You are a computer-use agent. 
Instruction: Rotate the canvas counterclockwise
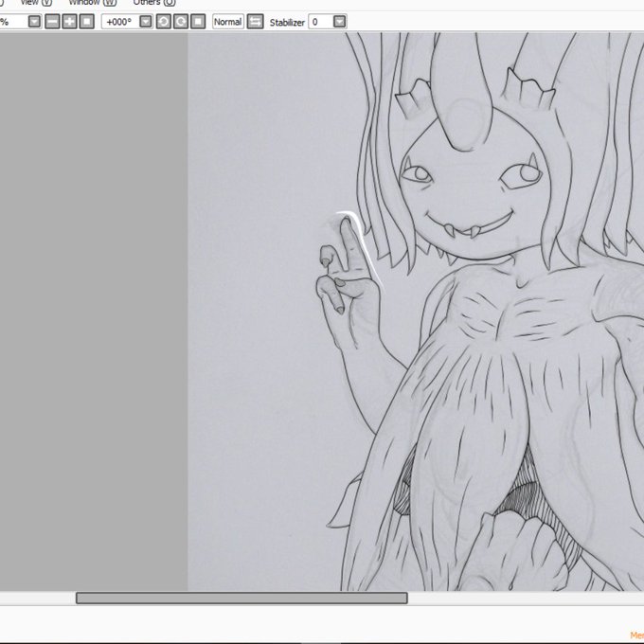(x=164, y=22)
